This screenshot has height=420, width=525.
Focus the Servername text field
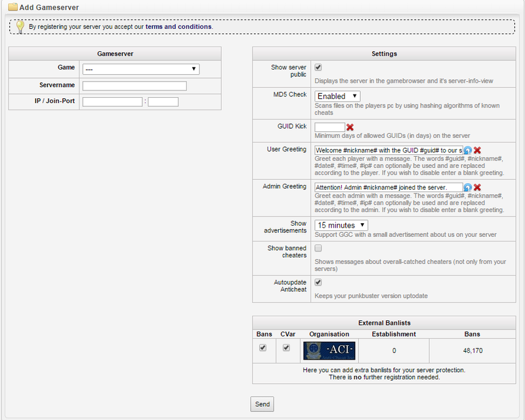pyautogui.click(x=135, y=86)
